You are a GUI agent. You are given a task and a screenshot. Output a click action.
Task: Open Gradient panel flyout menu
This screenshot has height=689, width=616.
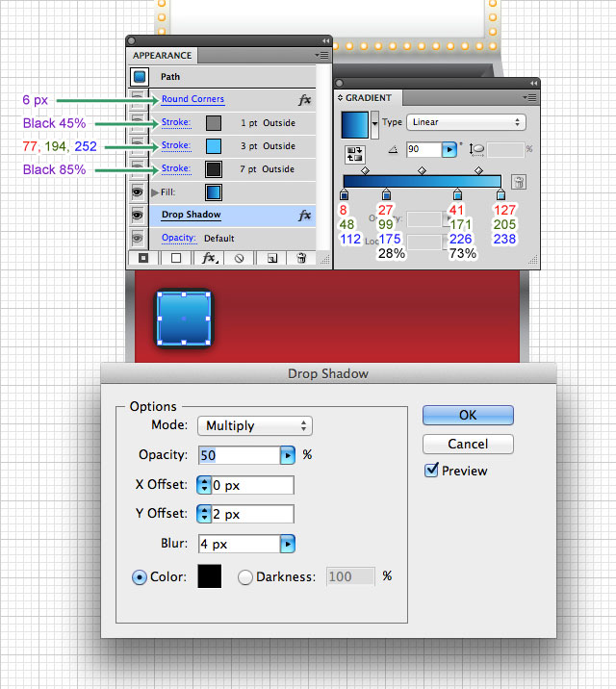(x=530, y=97)
